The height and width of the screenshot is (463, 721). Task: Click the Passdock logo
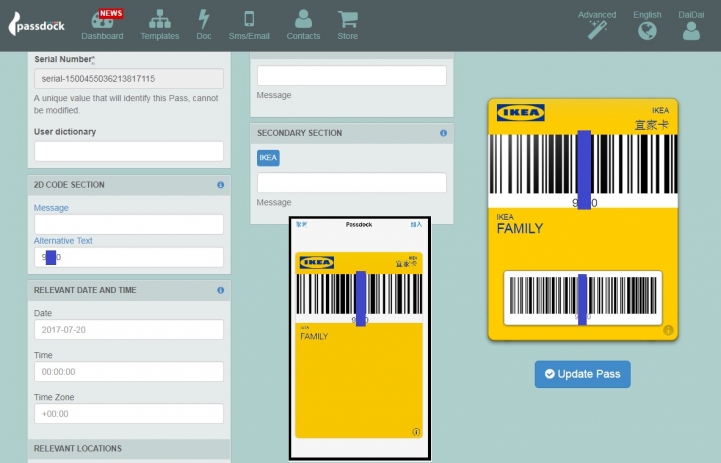[36, 24]
